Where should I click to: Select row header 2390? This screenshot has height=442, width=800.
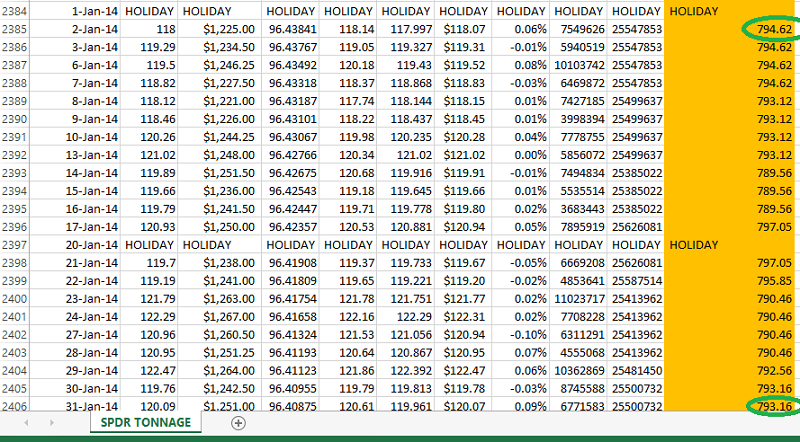click(x=14, y=119)
